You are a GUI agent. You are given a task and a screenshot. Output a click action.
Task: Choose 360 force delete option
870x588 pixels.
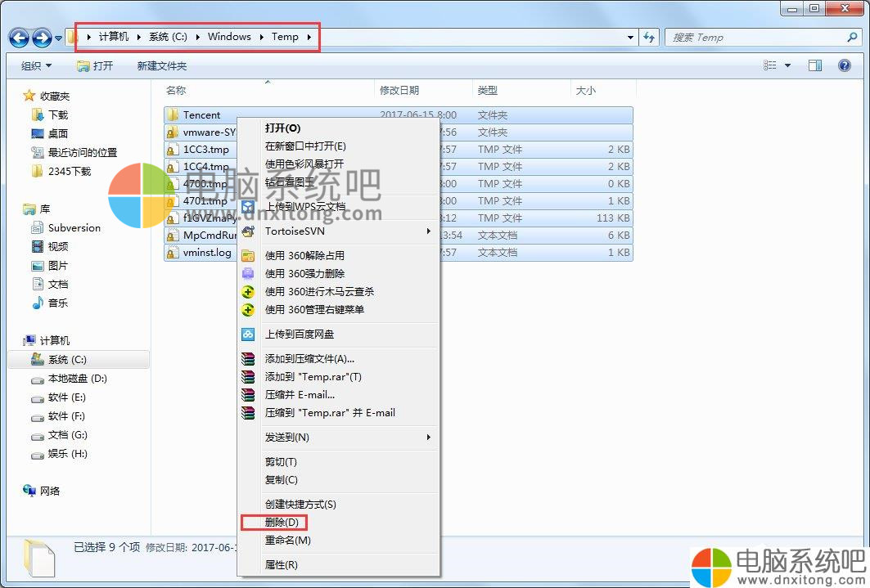304,274
